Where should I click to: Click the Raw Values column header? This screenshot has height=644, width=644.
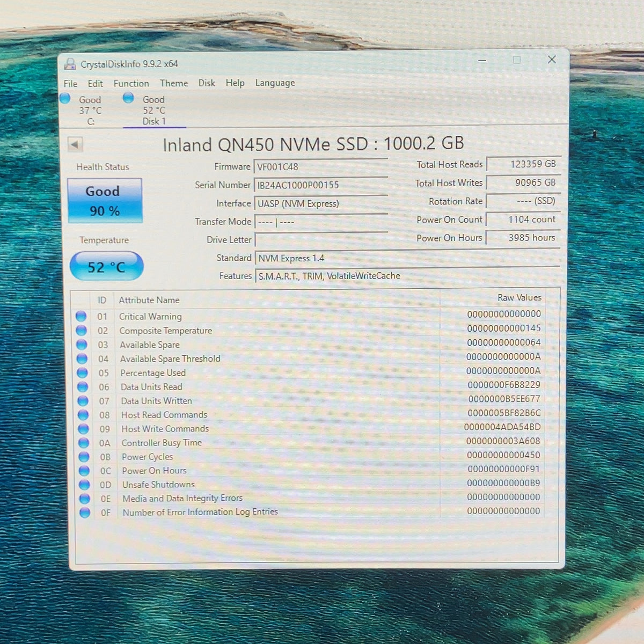click(x=519, y=297)
